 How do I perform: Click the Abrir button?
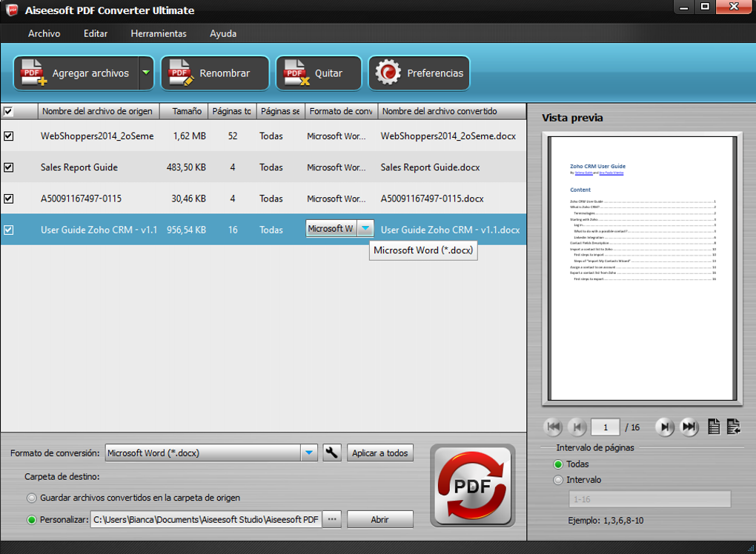point(380,519)
